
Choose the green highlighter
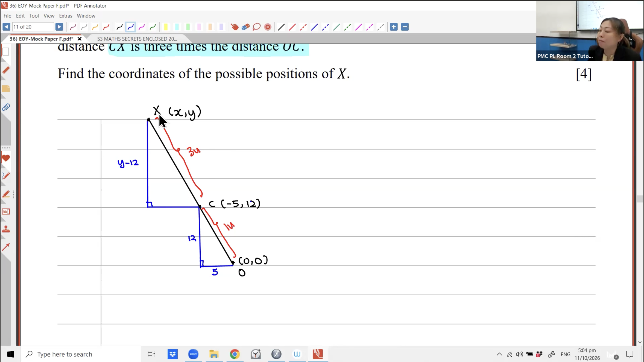point(188,27)
